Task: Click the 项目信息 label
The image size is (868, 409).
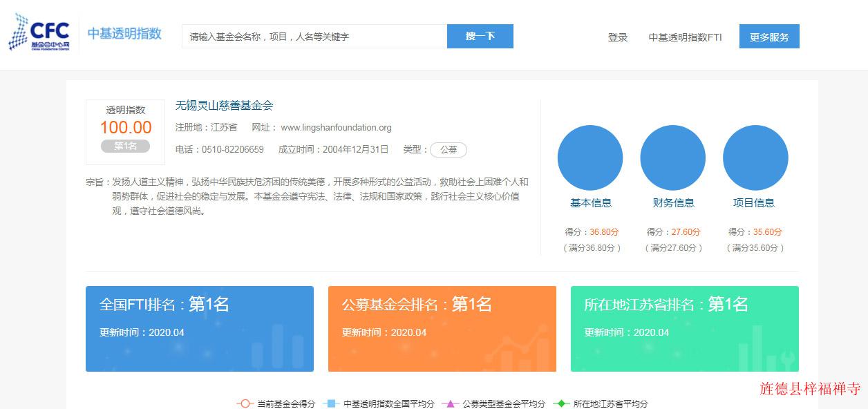Action: [754, 203]
